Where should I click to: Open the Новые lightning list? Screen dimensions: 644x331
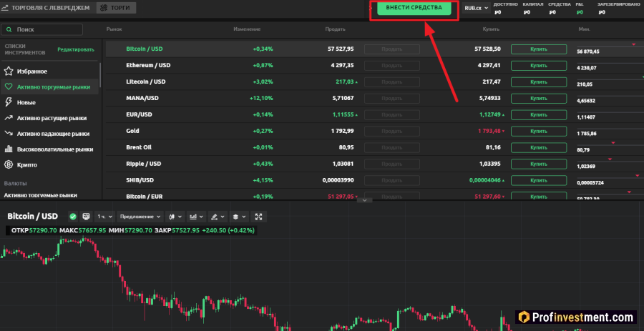20,102
